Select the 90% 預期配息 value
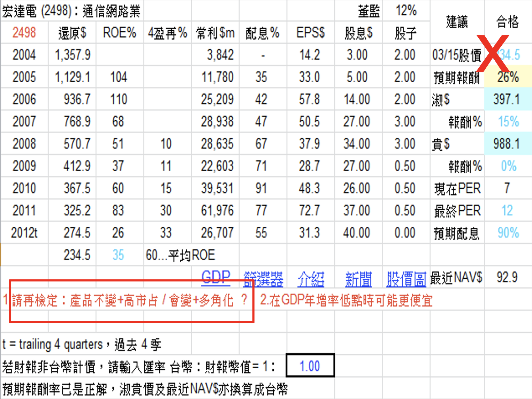532x399 pixels. click(x=508, y=233)
